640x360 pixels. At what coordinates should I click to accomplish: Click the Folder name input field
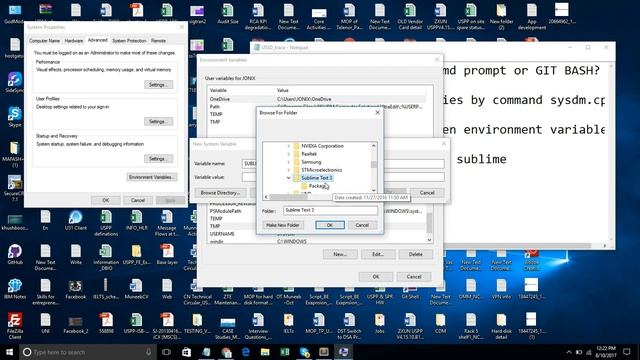tap(330, 210)
